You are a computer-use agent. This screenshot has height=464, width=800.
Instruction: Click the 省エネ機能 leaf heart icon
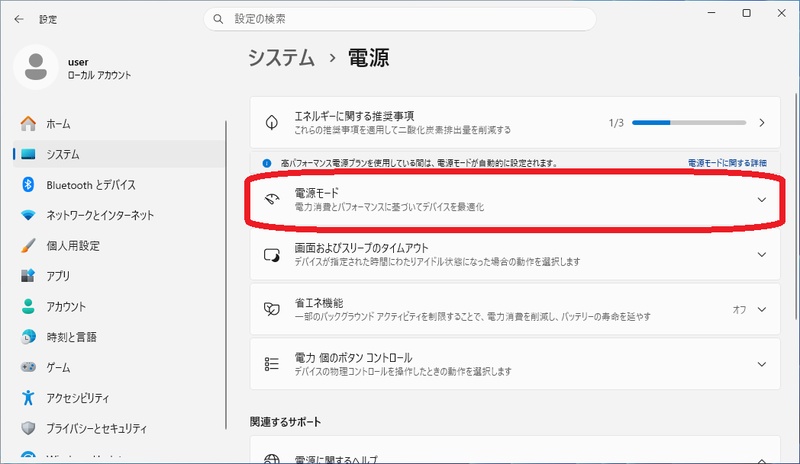pos(271,309)
